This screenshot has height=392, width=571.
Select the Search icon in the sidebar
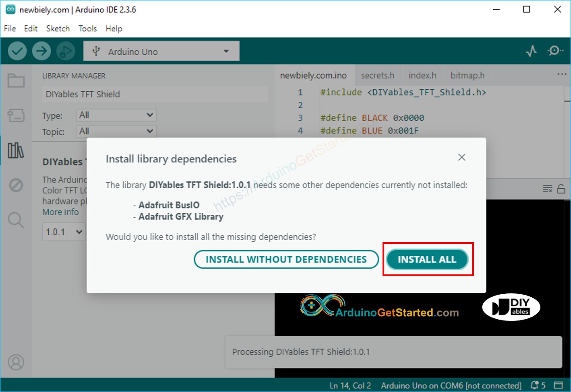tap(16, 221)
